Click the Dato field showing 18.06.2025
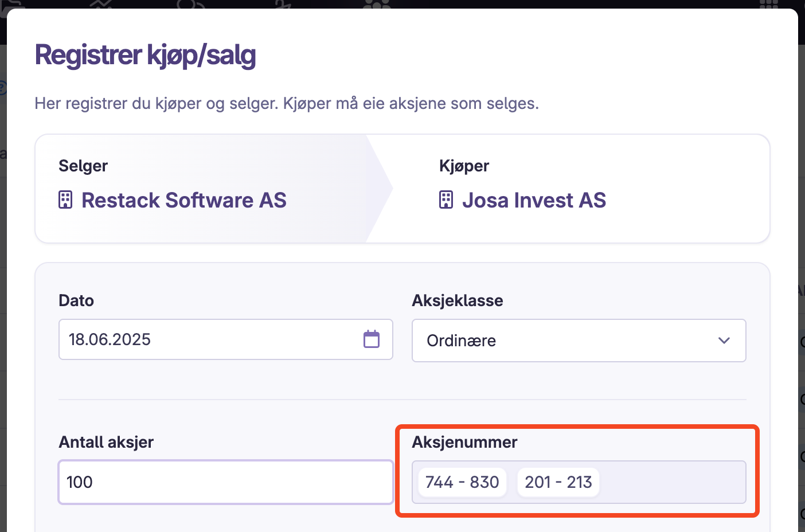 (x=226, y=339)
